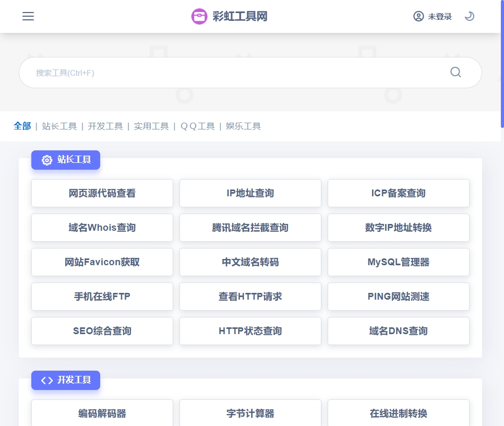Open 网站Favicon获取 tool
This screenshot has width=504, height=426.
[x=102, y=262]
